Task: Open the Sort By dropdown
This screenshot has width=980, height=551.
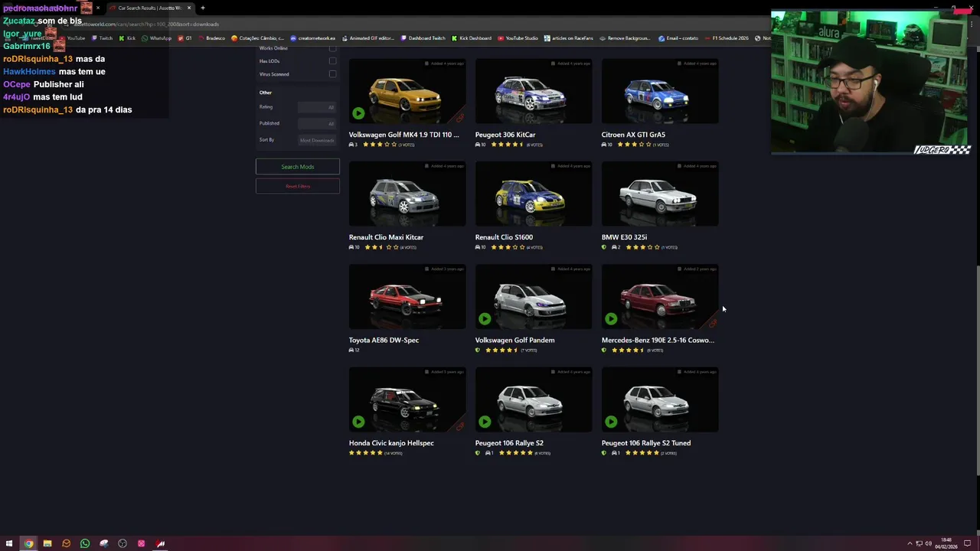Action: (x=317, y=140)
